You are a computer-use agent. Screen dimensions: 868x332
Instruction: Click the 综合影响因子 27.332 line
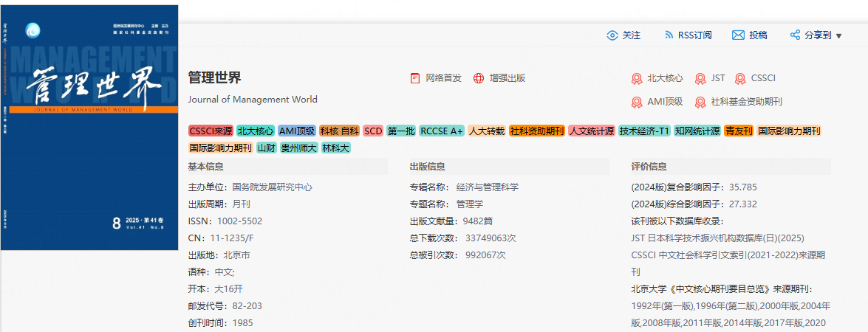click(x=694, y=204)
